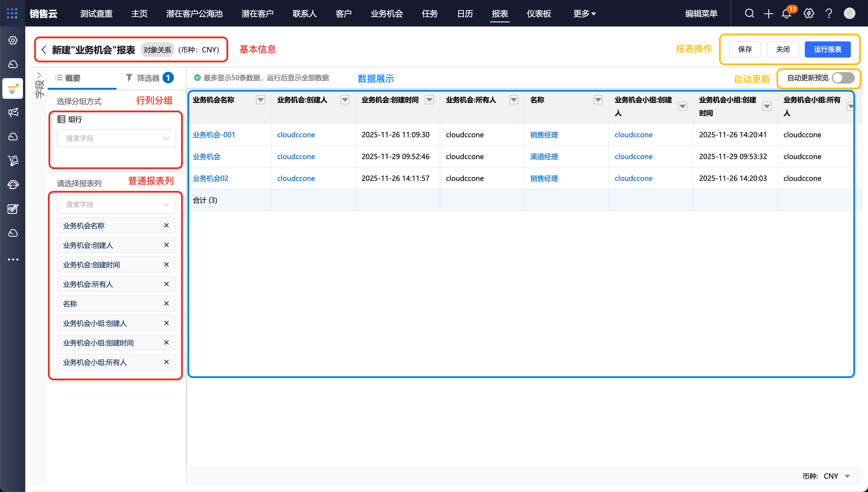Click the search magnifier icon
868x492 pixels.
(749, 13)
